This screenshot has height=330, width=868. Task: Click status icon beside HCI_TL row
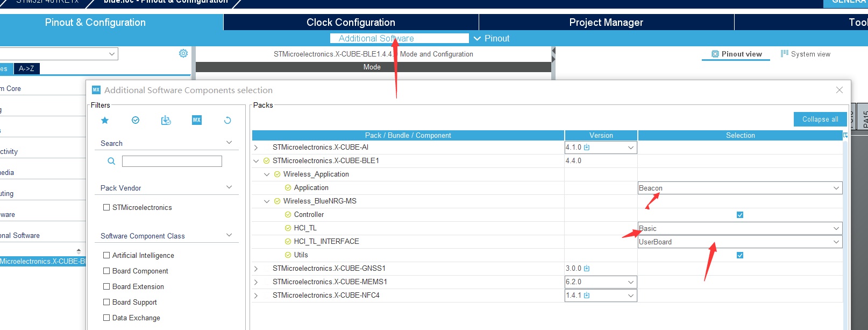pos(288,228)
